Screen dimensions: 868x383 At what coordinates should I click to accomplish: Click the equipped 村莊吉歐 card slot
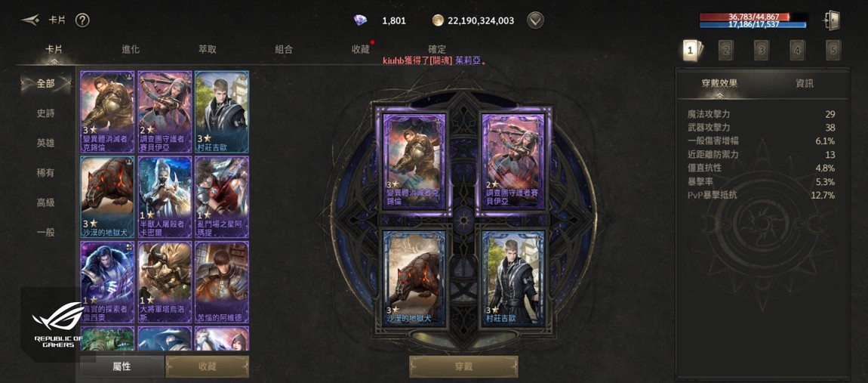pos(513,278)
